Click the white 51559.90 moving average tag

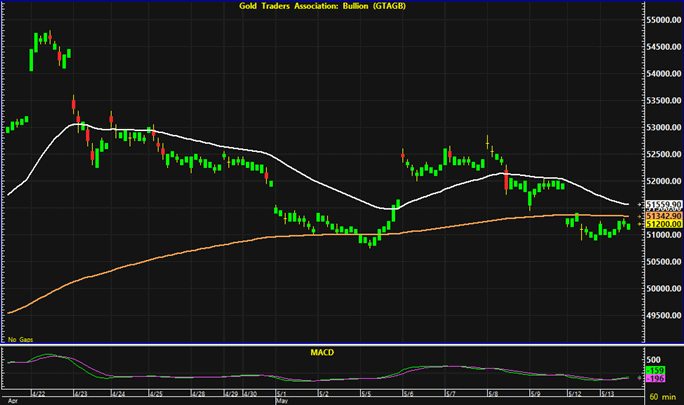(x=661, y=205)
